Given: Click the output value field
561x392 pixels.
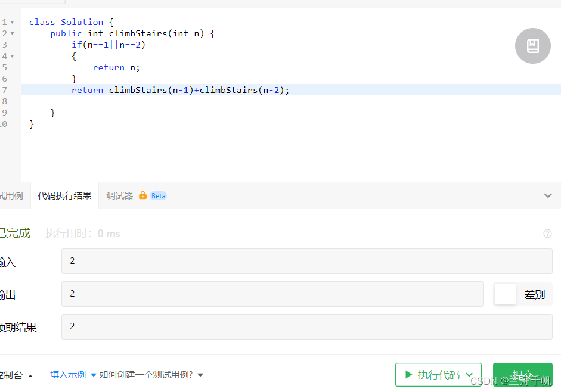Looking at the screenshot, I should point(272,294).
